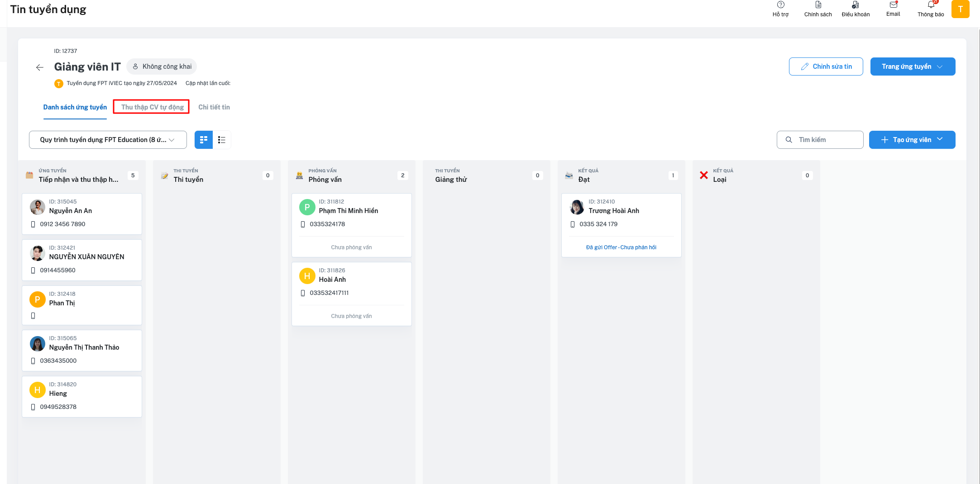This screenshot has width=980, height=484.
Task: Open Chính sách document icon
Action: point(818,5)
